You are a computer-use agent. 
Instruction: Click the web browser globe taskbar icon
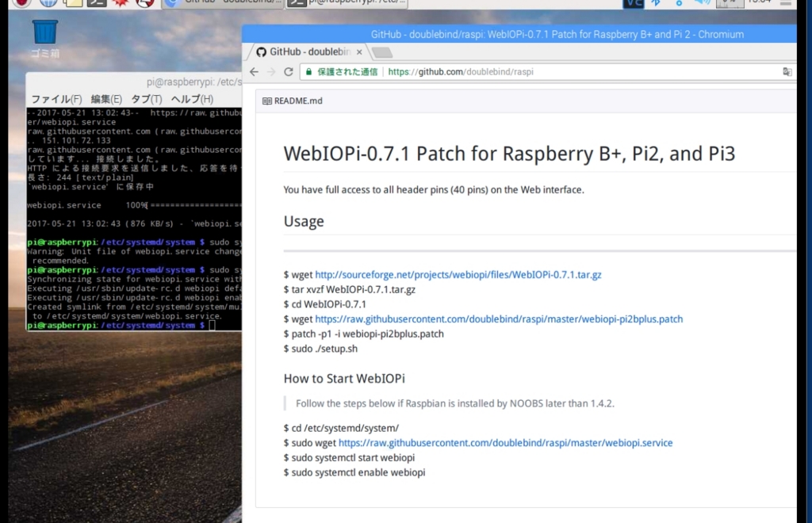pos(48,2)
